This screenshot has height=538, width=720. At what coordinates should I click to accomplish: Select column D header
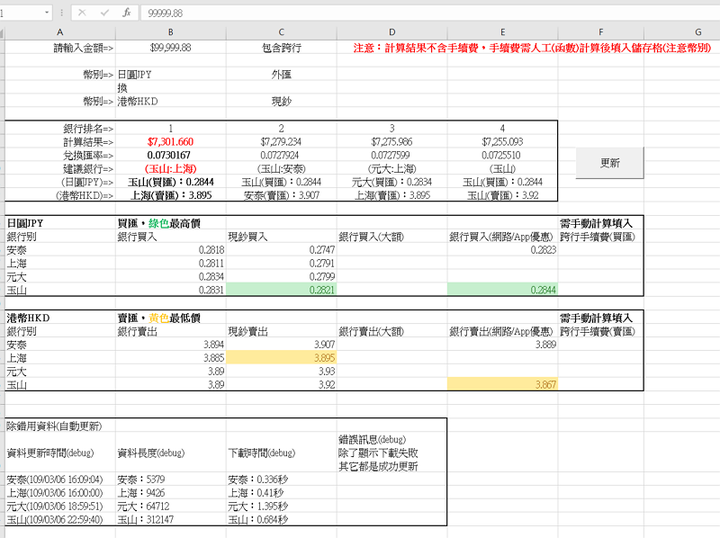pyautogui.click(x=392, y=32)
